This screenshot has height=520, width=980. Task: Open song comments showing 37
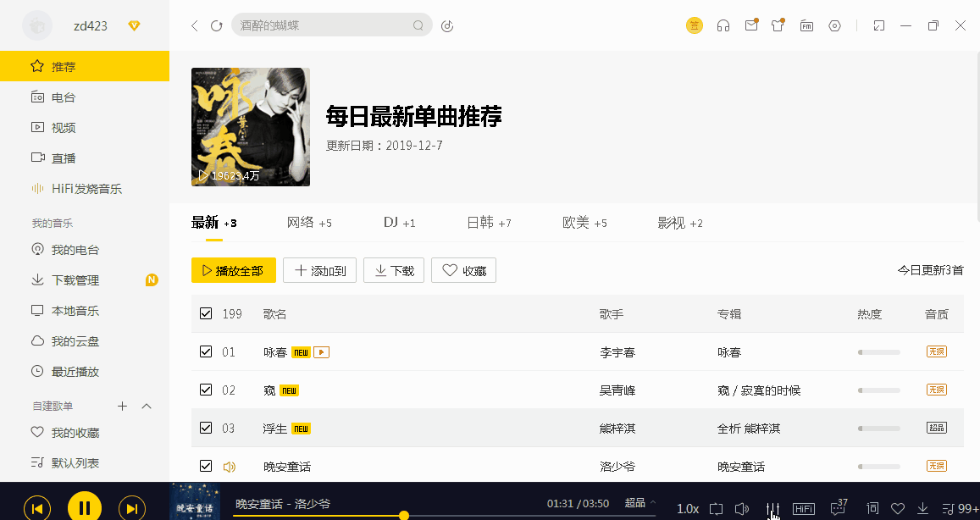(838, 508)
